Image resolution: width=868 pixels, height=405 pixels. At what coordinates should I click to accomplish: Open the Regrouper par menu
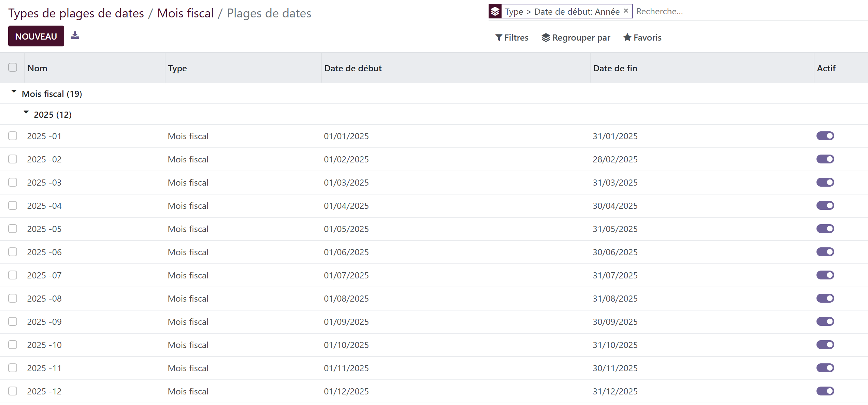pyautogui.click(x=576, y=38)
